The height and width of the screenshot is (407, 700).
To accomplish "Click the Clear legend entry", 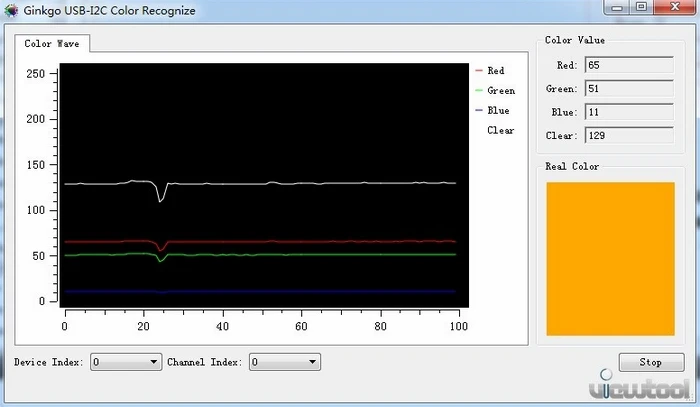I will point(500,130).
